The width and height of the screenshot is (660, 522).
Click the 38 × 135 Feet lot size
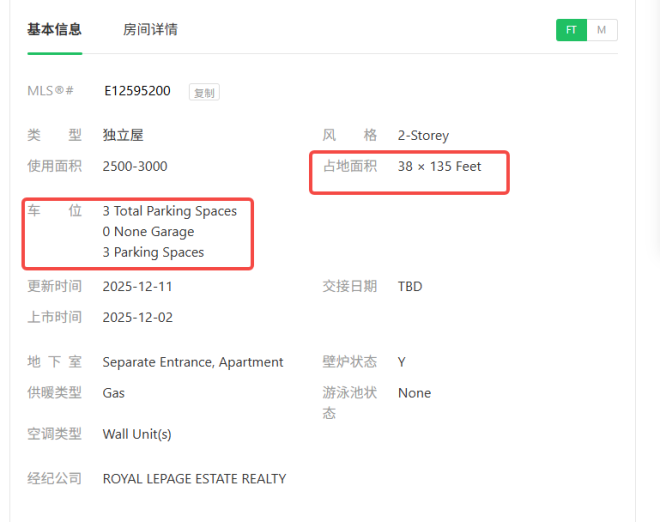tap(439, 166)
